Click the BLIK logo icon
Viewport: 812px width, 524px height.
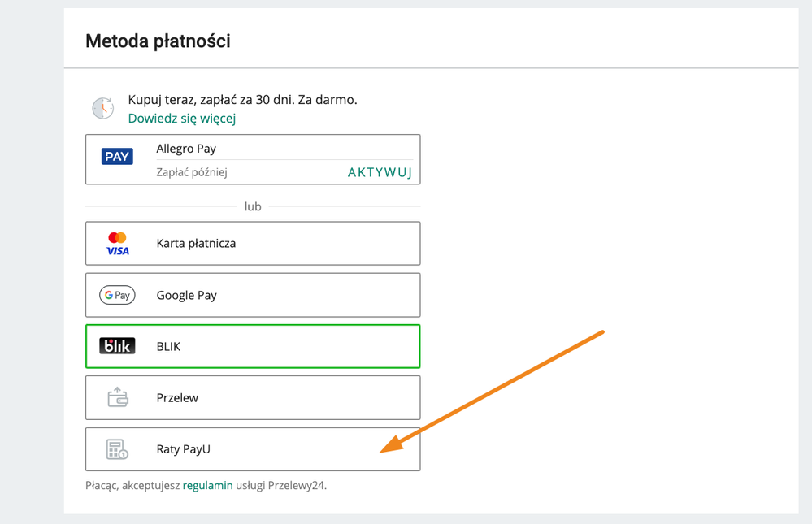pos(118,347)
